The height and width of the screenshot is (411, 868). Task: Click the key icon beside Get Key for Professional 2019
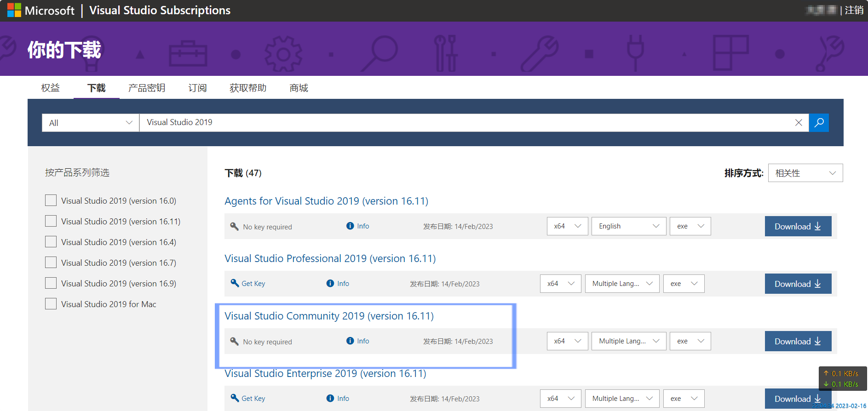click(235, 283)
